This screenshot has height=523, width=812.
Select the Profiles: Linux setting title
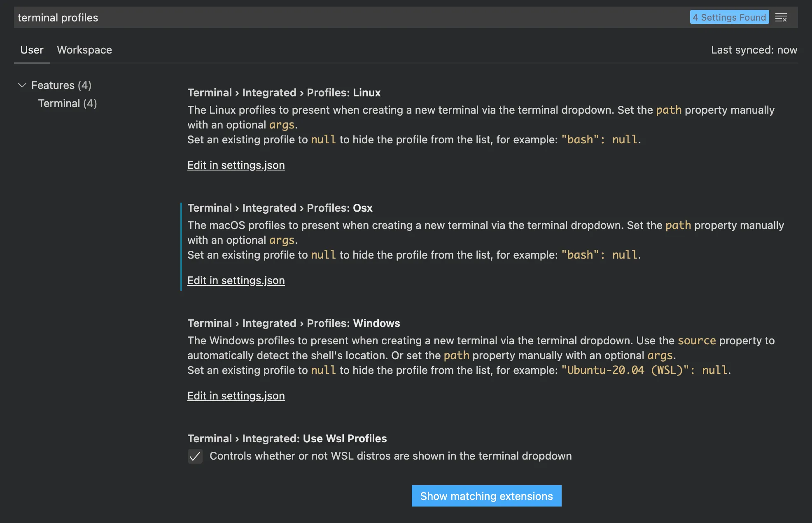[284, 93]
